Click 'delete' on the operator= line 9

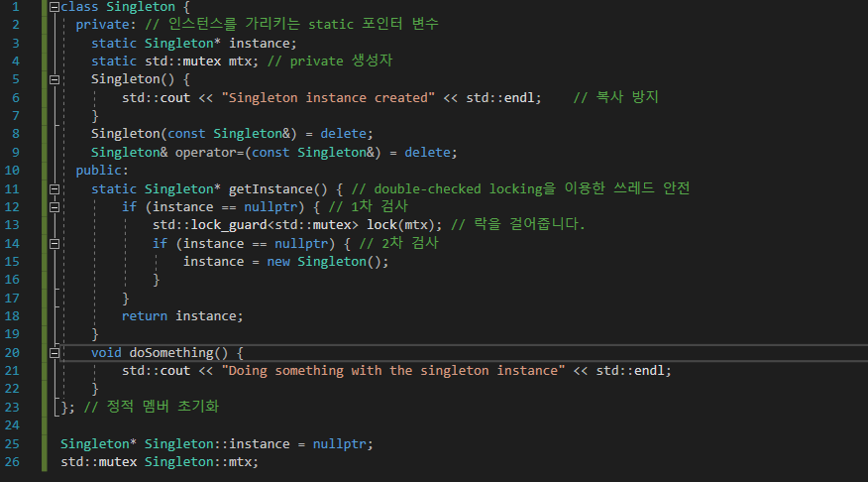pyautogui.click(x=427, y=153)
